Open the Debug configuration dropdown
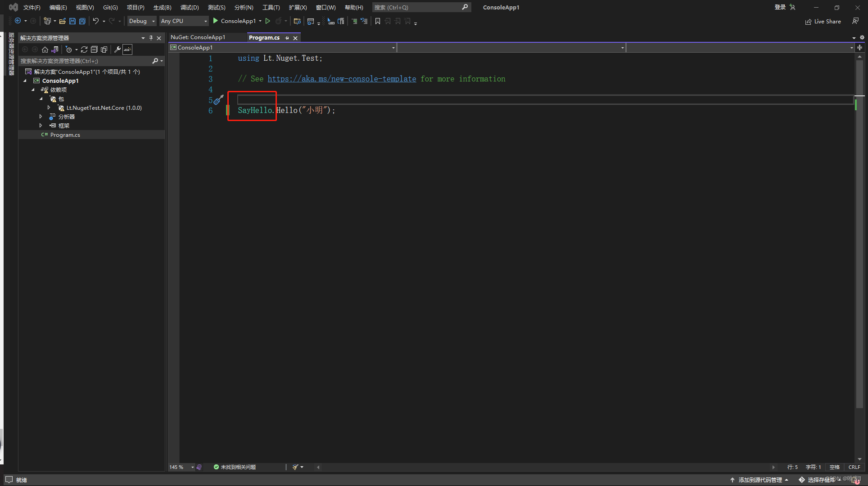The height and width of the screenshot is (486, 868). [141, 21]
